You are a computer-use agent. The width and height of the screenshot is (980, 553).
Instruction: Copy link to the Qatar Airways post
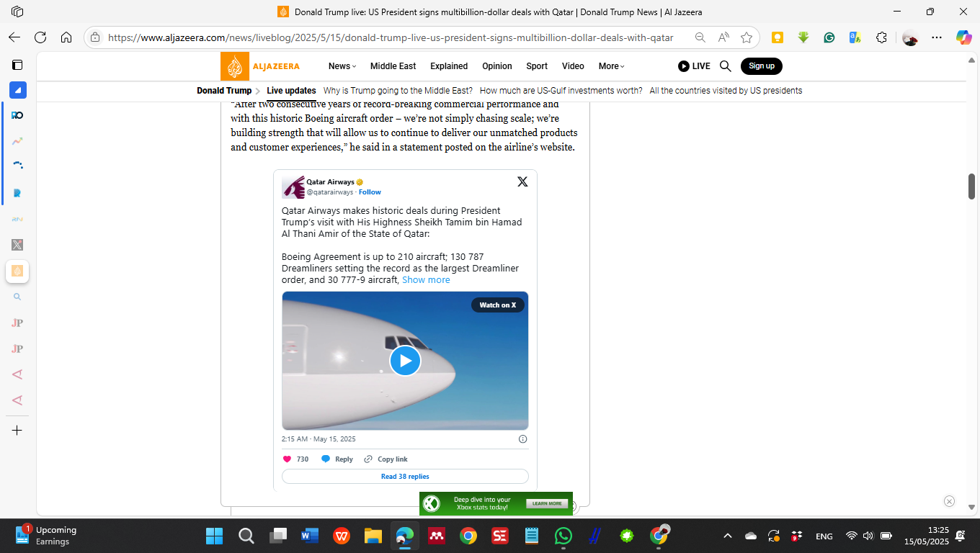tap(386, 459)
